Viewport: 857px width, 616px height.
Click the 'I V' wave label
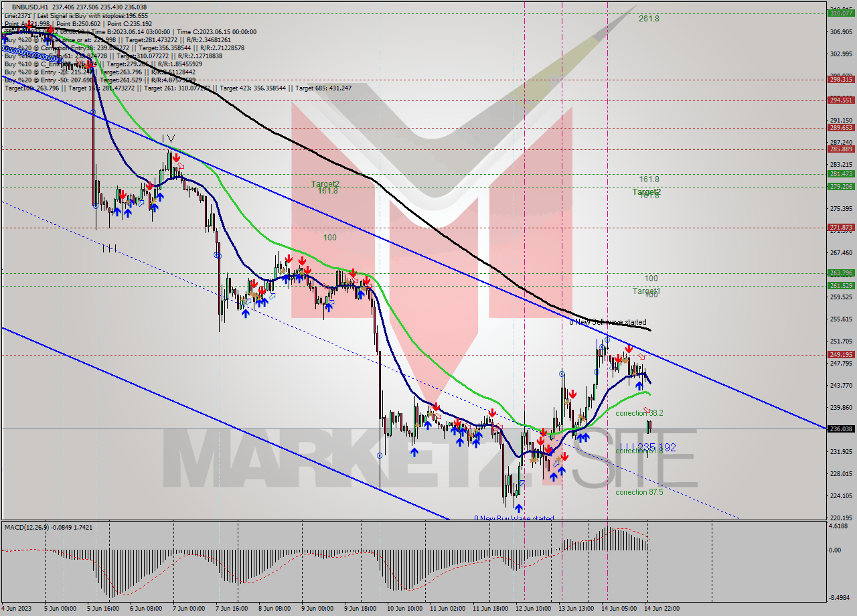tap(167, 139)
